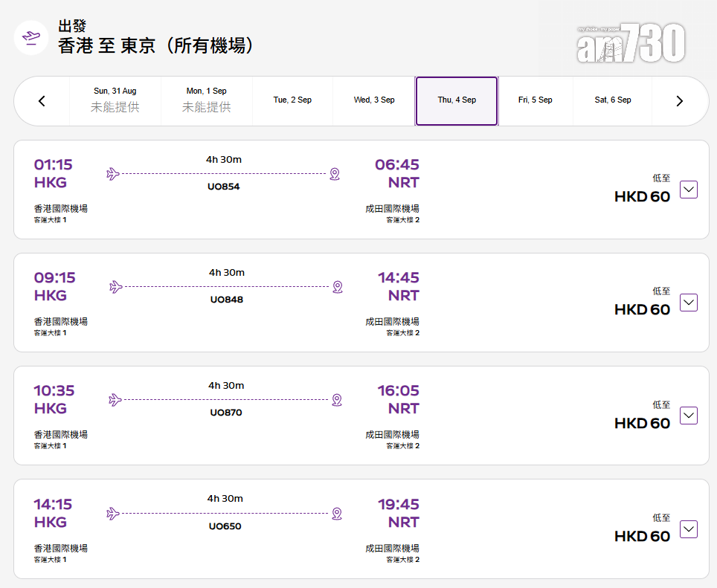Click the HKD 60 price on UO848
The image size is (717, 588).
tap(642, 309)
